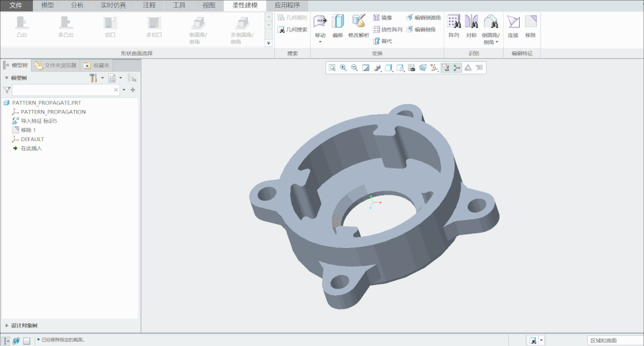Image resolution: width=644 pixels, height=346 pixels.
Task: Toggle annotation display in graphics toolbar
Action: 446,68
